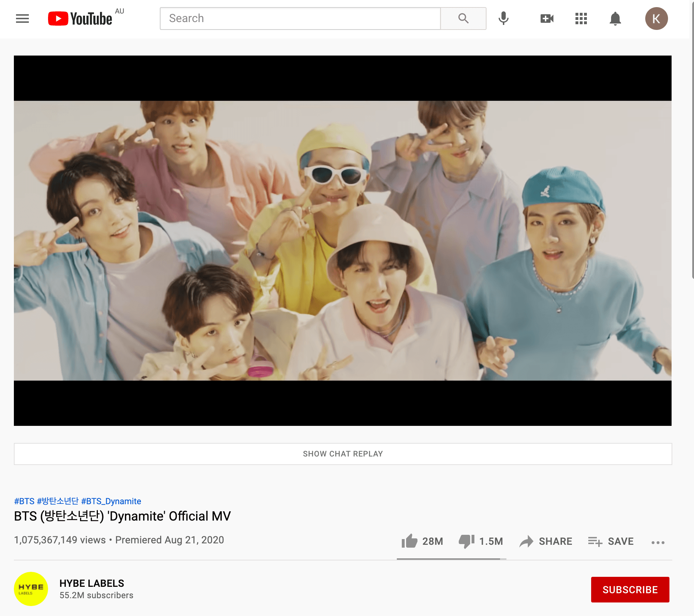694x616 pixels.
Task: Click the magnifying glass search button
Action: (x=463, y=19)
